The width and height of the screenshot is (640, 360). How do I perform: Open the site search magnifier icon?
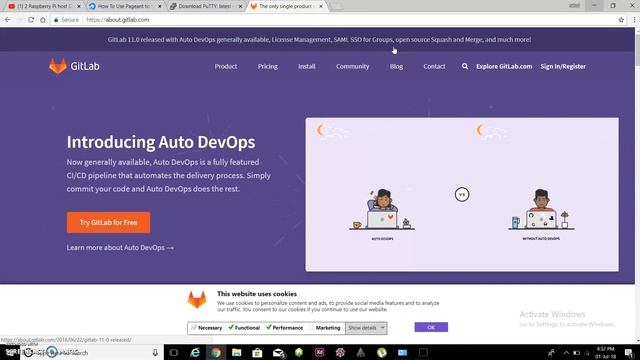pyautogui.click(x=465, y=66)
